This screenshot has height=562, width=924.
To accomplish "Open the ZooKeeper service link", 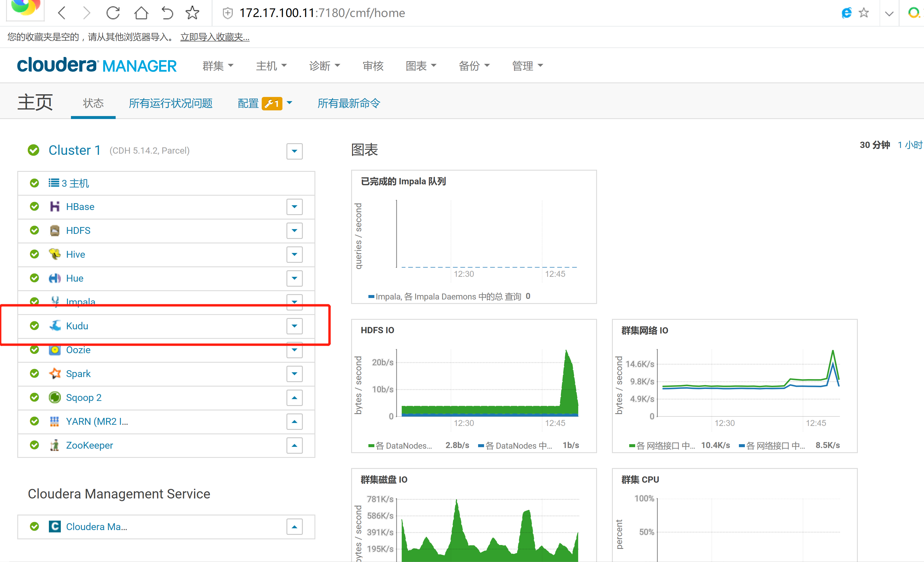I will point(89,445).
